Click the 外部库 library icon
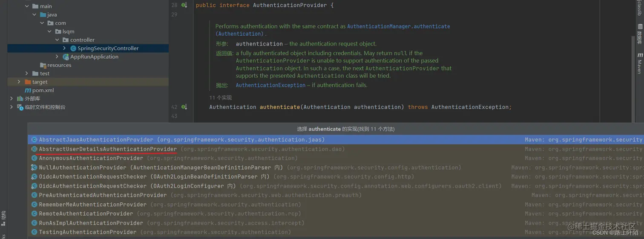Screen dimensions: 644x239 [20, 99]
